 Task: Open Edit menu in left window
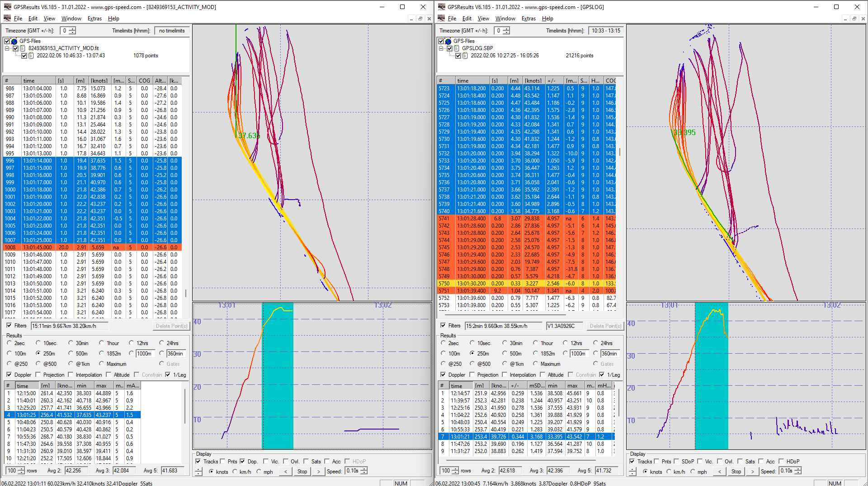tap(33, 19)
